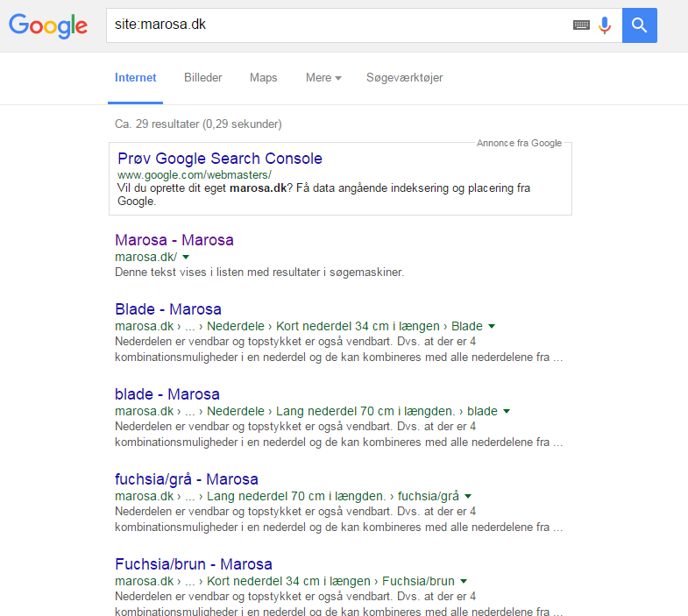Expand the arrow after fuchsia/grå breadcrumb
Viewport: 688px width, 616px height.
[x=468, y=496]
